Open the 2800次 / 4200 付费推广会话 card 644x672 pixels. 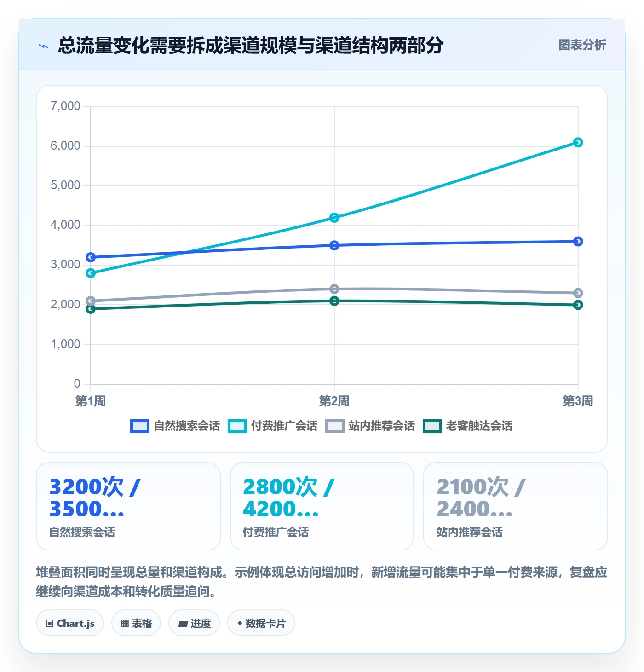[x=322, y=506]
